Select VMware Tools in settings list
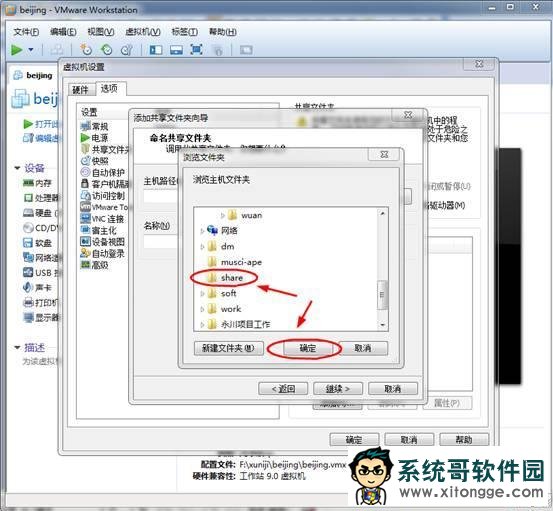553x511 pixels. 104,207
